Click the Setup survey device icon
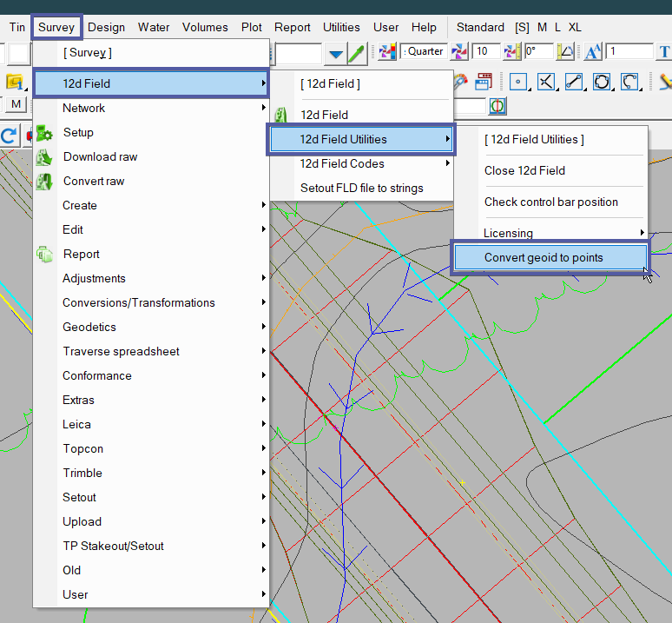Image resolution: width=672 pixels, height=623 pixels. pos(44,133)
